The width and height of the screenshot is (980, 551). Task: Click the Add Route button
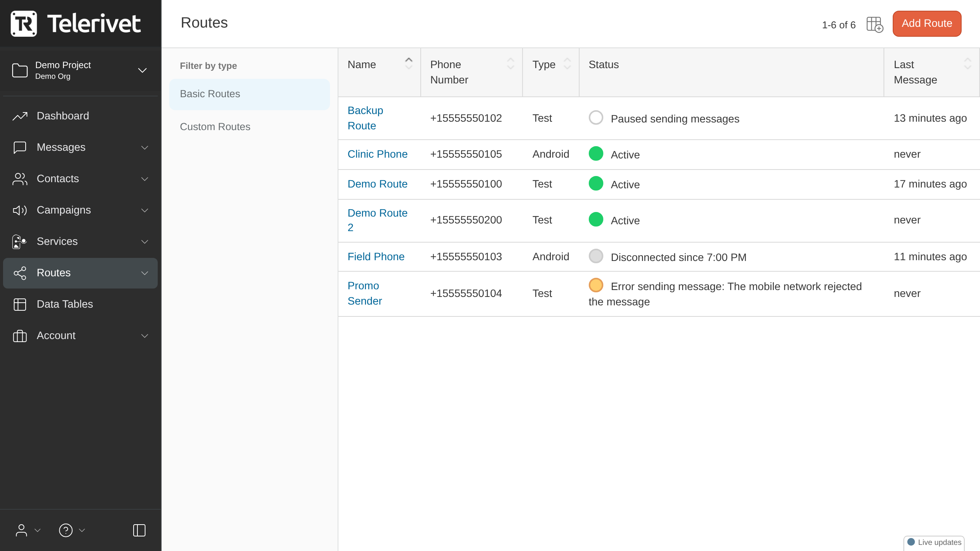click(x=927, y=24)
